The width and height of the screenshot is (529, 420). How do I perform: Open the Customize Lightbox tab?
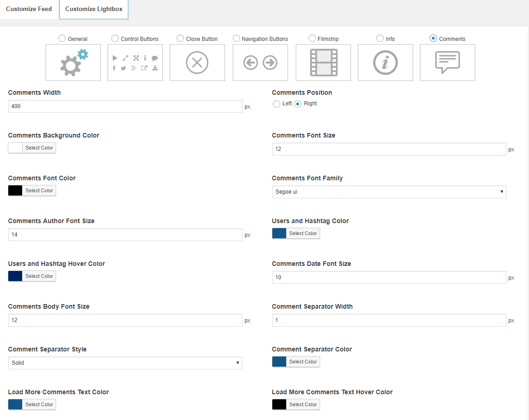click(x=94, y=9)
